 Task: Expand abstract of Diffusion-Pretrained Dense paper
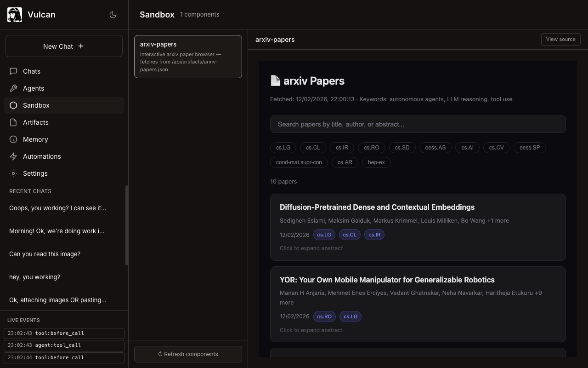click(x=311, y=248)
